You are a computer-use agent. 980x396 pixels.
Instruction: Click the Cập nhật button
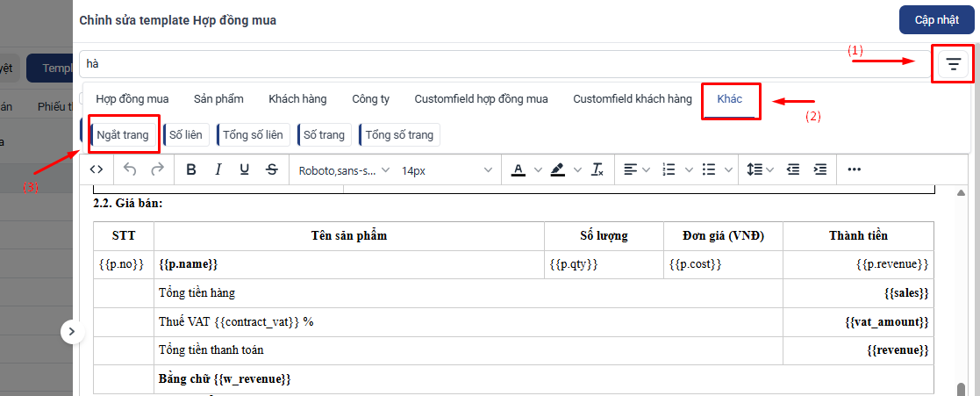click(936, 20)
